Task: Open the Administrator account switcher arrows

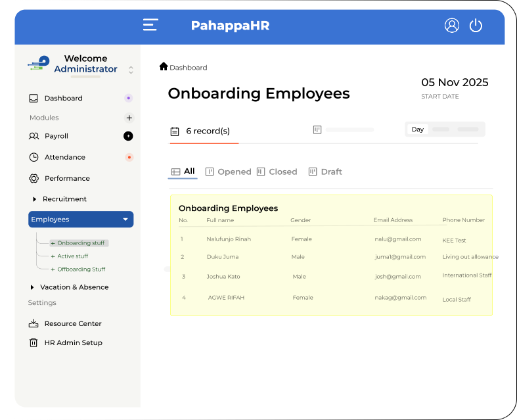Action: (131, 70)
